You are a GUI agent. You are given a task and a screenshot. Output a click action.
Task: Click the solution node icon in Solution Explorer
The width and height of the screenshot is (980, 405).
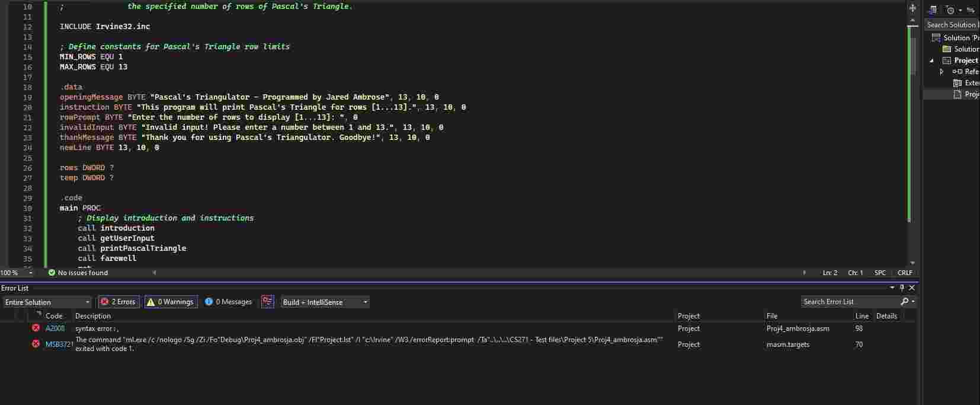936,37
